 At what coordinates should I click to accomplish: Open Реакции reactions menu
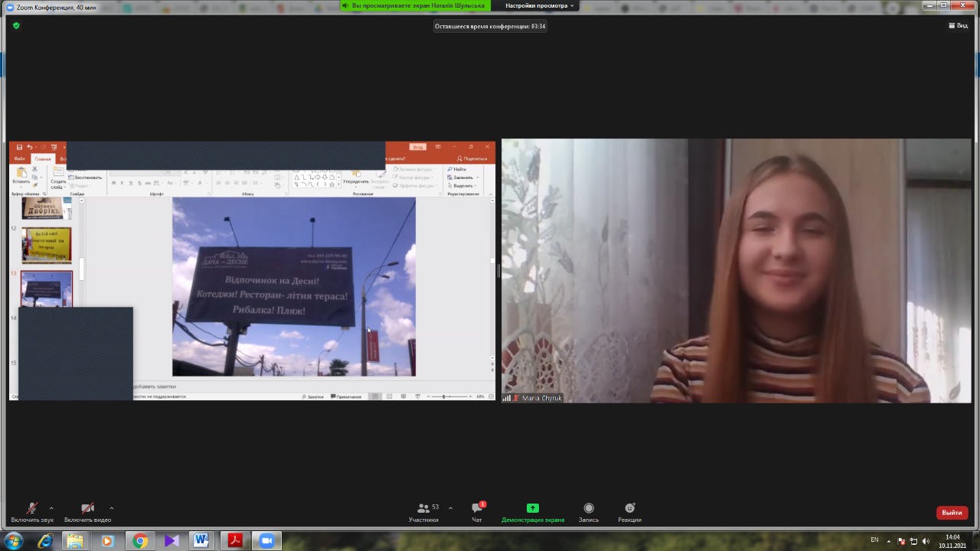coord(629,511)
